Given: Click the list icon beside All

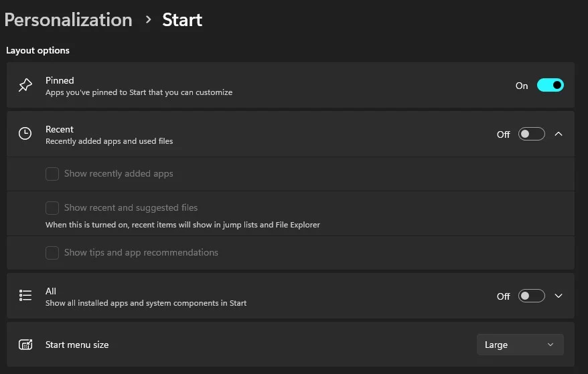Looking at the screenshot, I should [25, 295].
